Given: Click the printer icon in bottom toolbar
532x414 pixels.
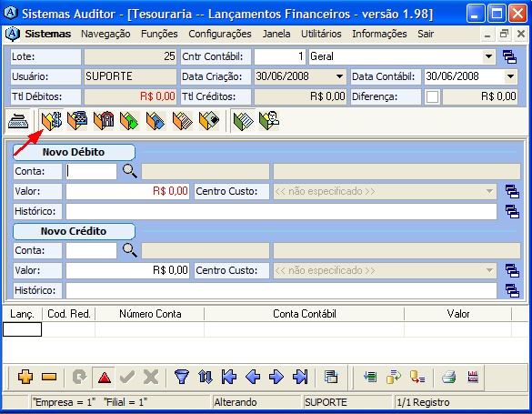Looking at the screenshot, I should [449, 377].
